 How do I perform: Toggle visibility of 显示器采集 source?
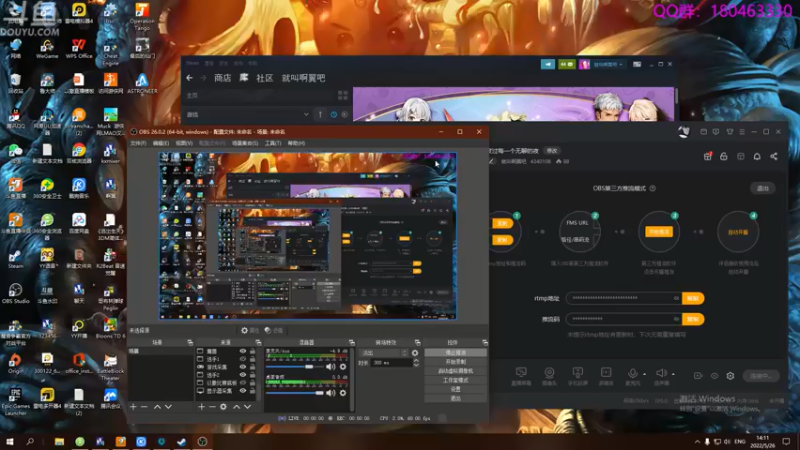coord(243,391)
